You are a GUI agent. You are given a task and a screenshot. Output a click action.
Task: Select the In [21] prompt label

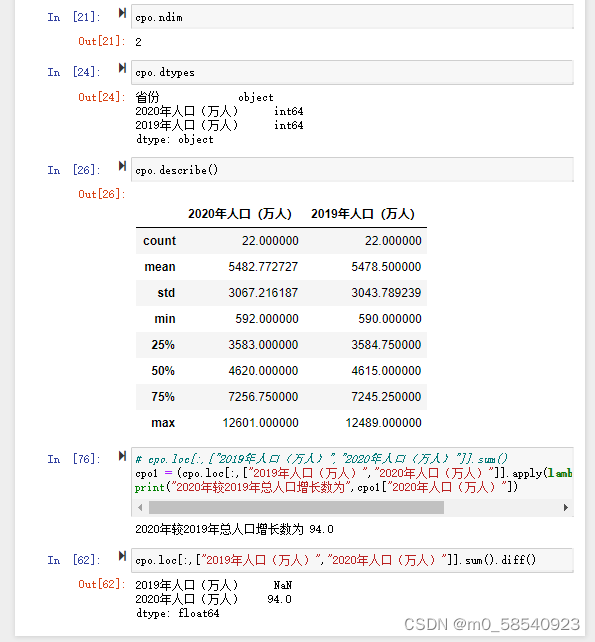point(74,17)
